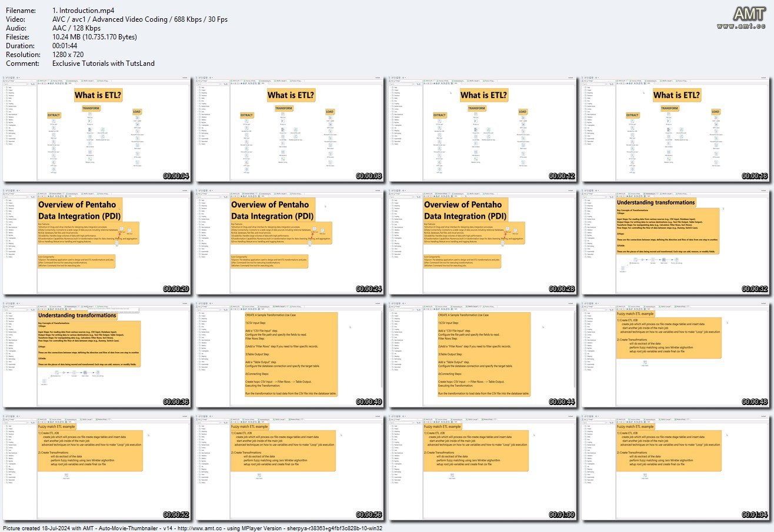Click the comment 'Exclusive Tutorials with TutsLand'
This screenshot has width=774, height=532.
tap(104, 63)
